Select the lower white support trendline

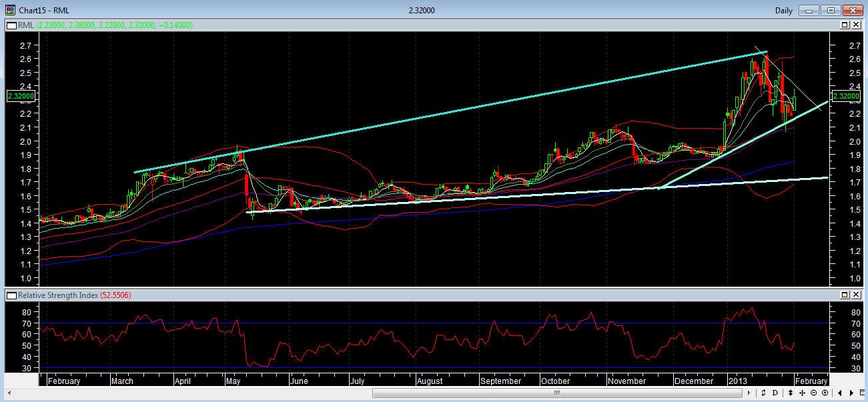tap(537, 194)
